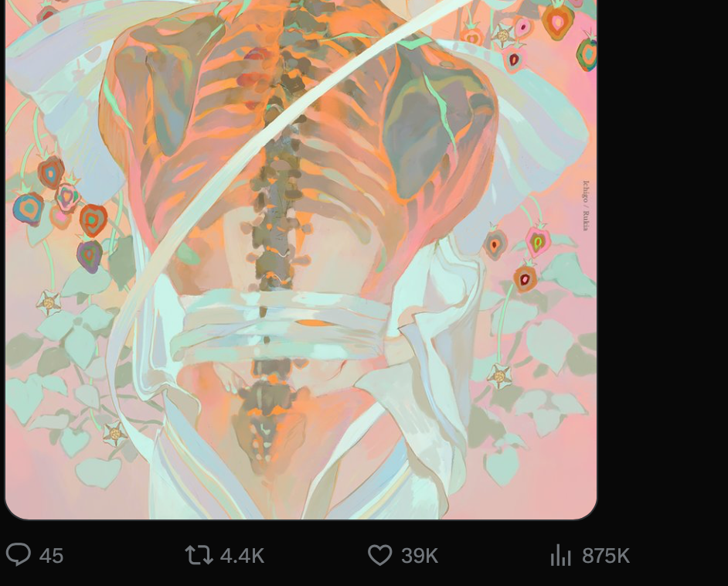Click the purple strawberry on the left
728x586 pixels.
tap(89, 256)
